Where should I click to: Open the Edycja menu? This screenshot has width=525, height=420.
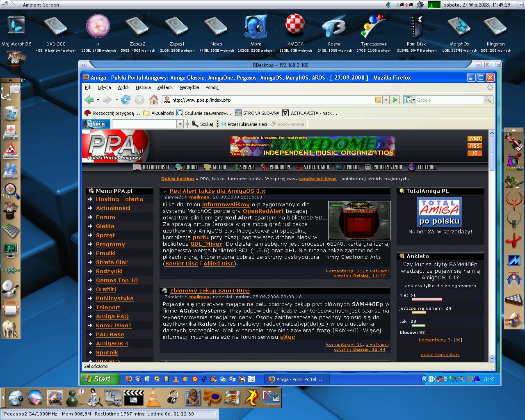tap(104, 87)
